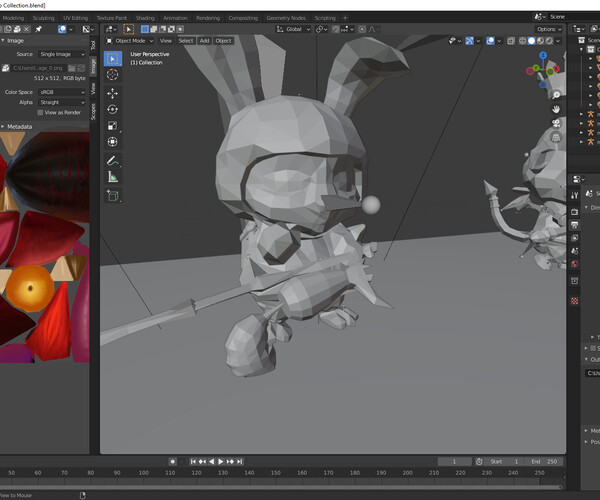Click the pan view hand icon
Image resolution: width=600 pixels, height=500 pixels.
tap(555, 107)
